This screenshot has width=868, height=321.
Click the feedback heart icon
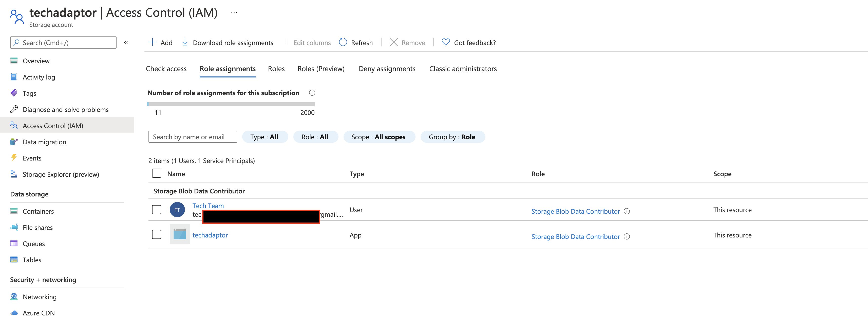tap(446, 42)
